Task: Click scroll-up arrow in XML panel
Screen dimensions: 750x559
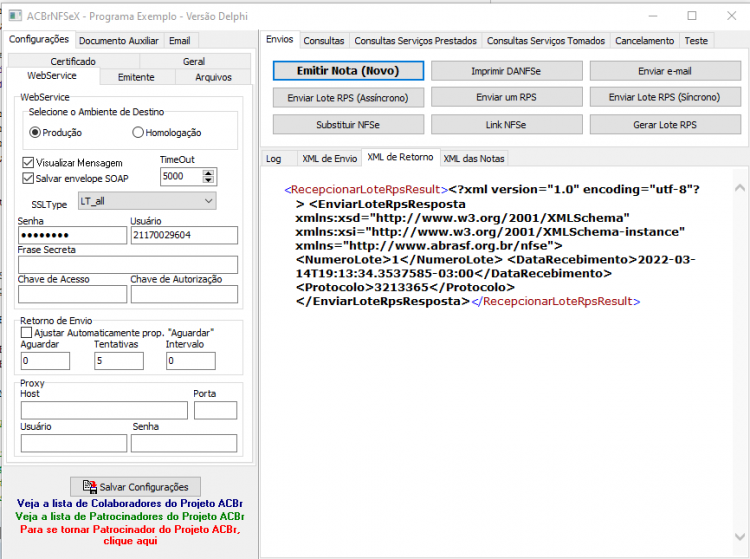Action: tap(739, 188)
